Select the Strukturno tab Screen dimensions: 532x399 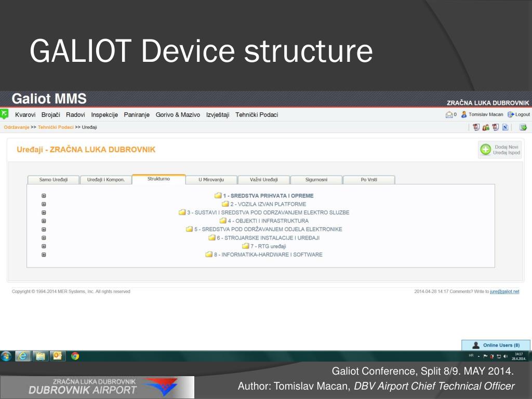click(159, 179)
